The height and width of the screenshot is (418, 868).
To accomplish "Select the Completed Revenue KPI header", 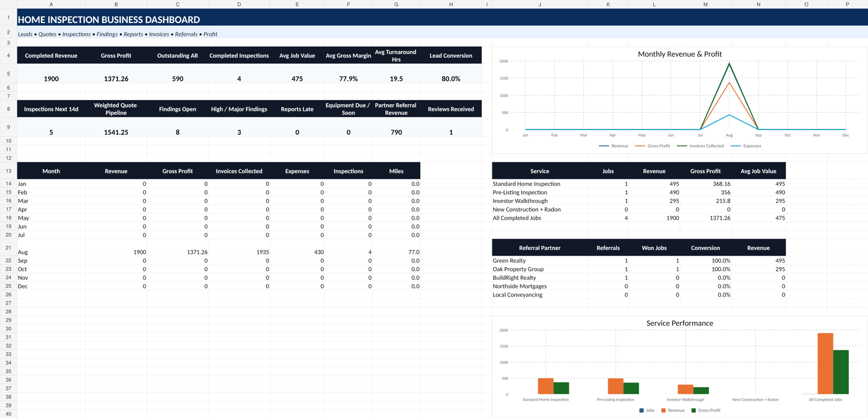I will tap(51, 56).
